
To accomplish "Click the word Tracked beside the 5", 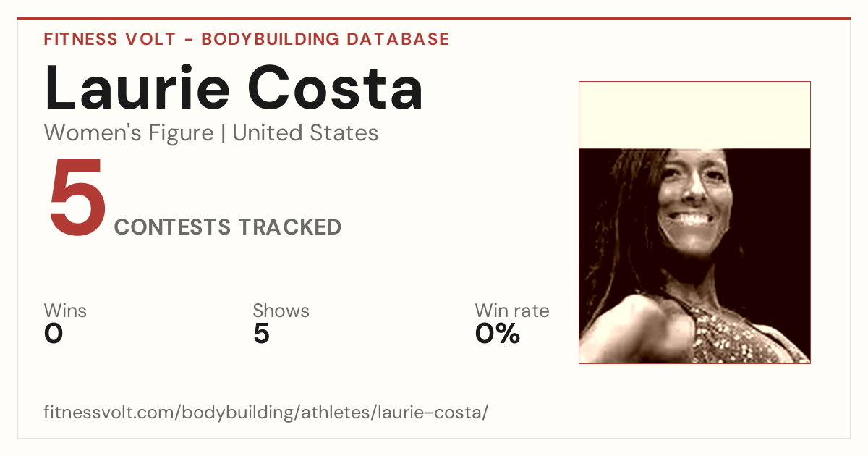I will coord(291,227).
